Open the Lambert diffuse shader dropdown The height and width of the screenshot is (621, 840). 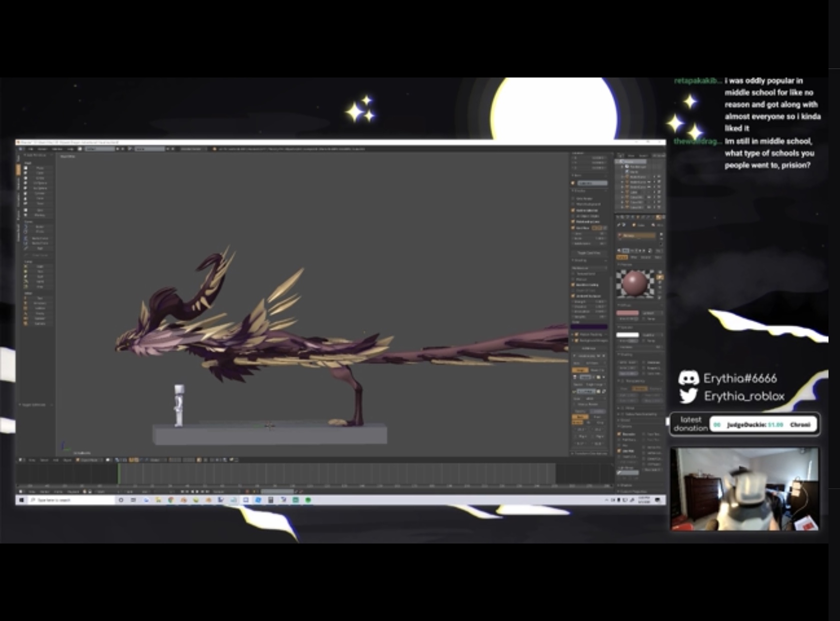[652, 313]
